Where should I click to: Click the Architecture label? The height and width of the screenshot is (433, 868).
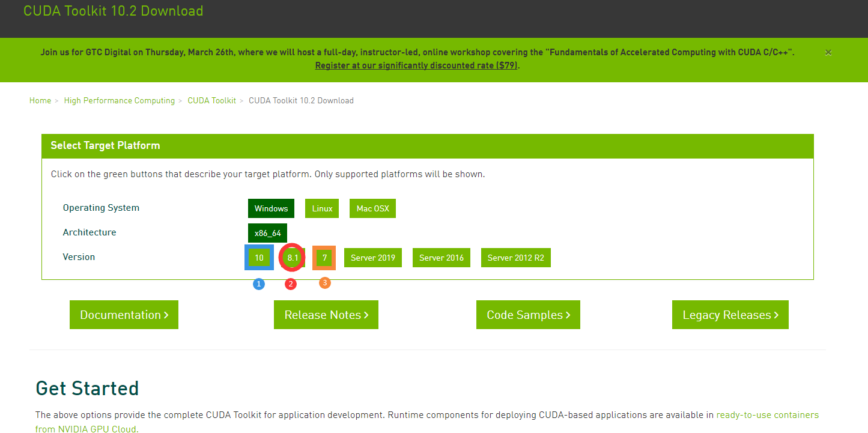point(90,232)
